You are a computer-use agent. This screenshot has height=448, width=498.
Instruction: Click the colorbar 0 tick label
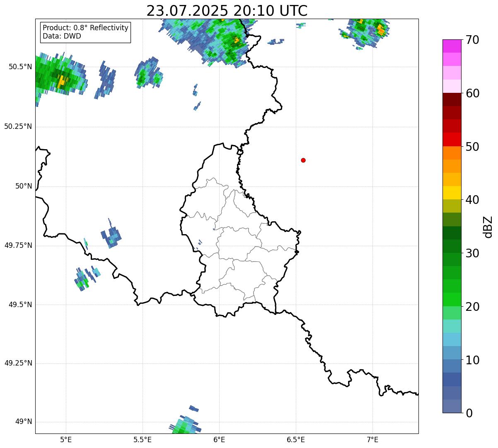pyautogui.click(x=469, y=413)
